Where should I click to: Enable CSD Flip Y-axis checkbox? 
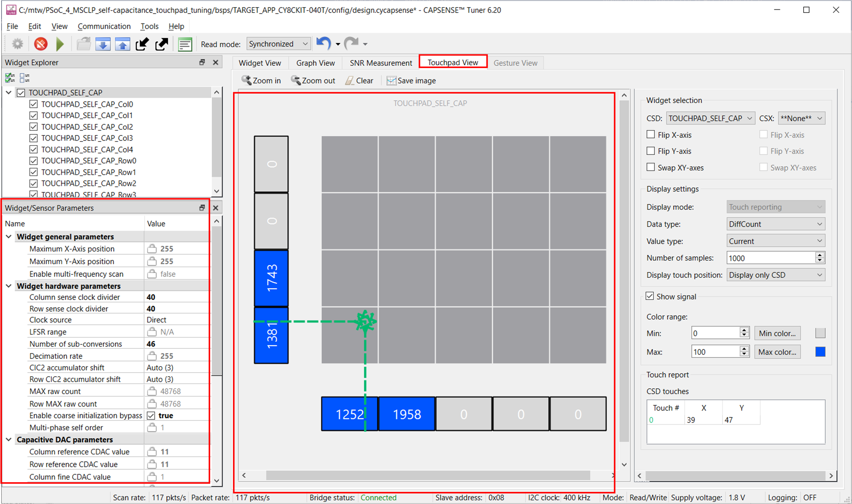(650, 151)
